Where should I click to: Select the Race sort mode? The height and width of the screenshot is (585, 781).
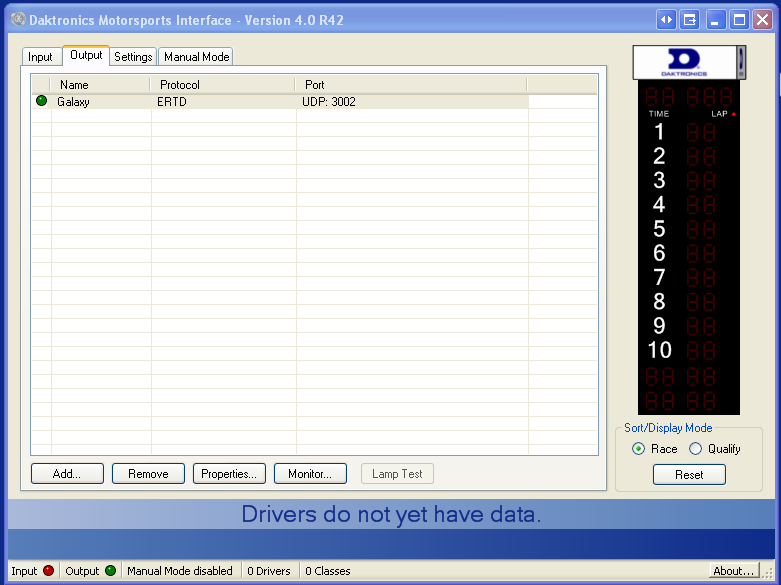(x=639, y=449)
